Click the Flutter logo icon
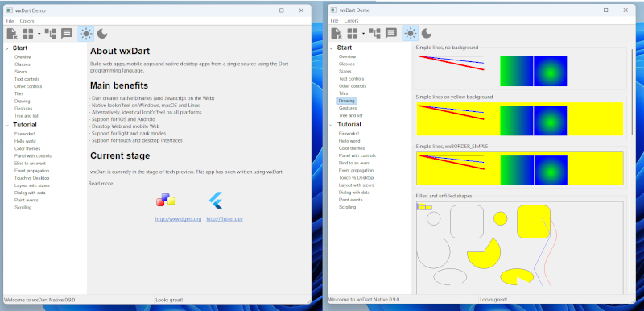This screenshot has width=644, height=311. click(x=216, y=200)
